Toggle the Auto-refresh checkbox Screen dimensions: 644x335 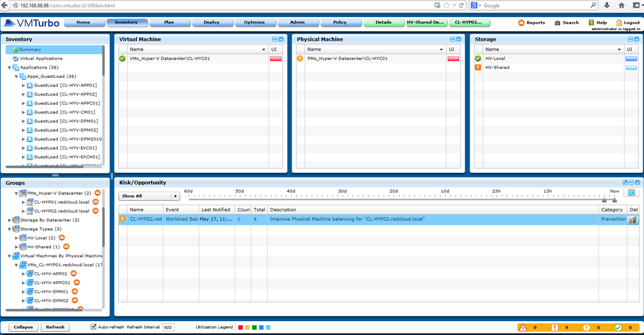point(94,327)
